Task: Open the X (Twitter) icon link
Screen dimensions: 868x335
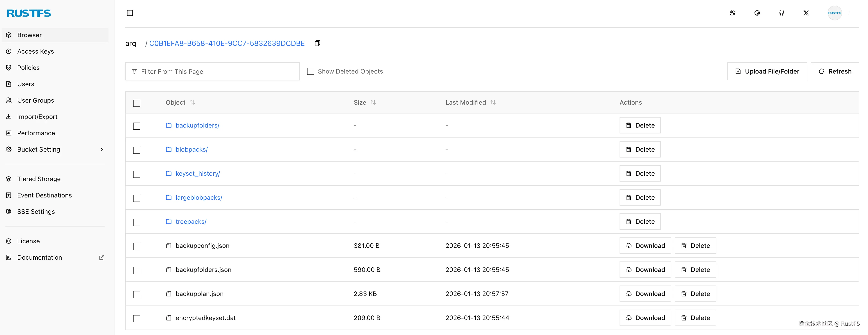Action: pyautogui.click(x=806, y=13)
